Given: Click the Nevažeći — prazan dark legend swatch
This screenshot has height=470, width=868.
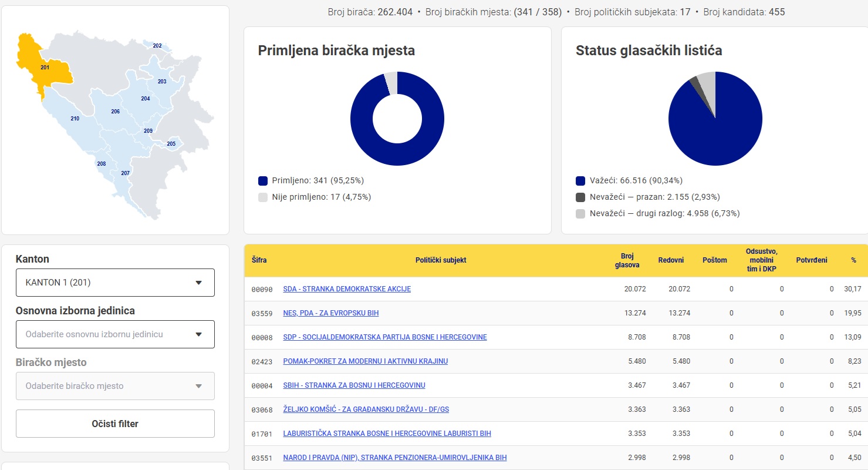Looking at the screenshot, I should click(x=580, y=197).
